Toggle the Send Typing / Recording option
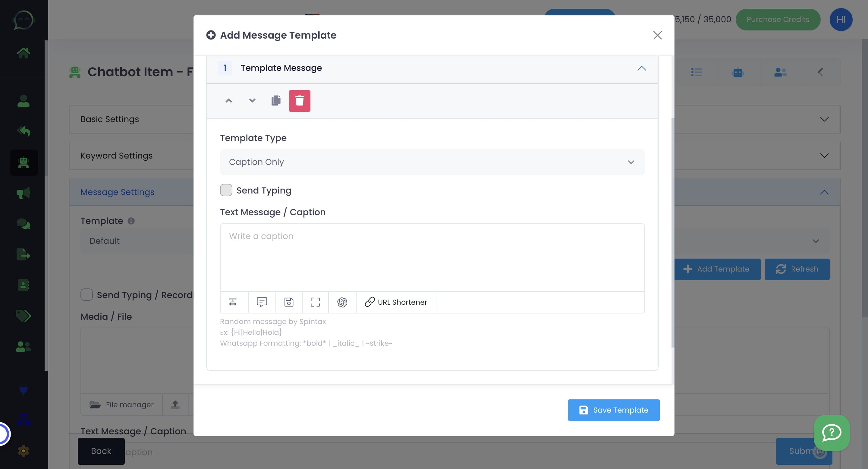Screen dimensions: 868x469 (86, 294)
